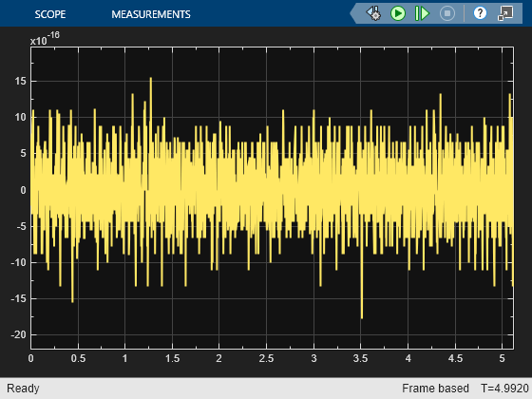Click the y-axis tick label 0

[23, 190]
